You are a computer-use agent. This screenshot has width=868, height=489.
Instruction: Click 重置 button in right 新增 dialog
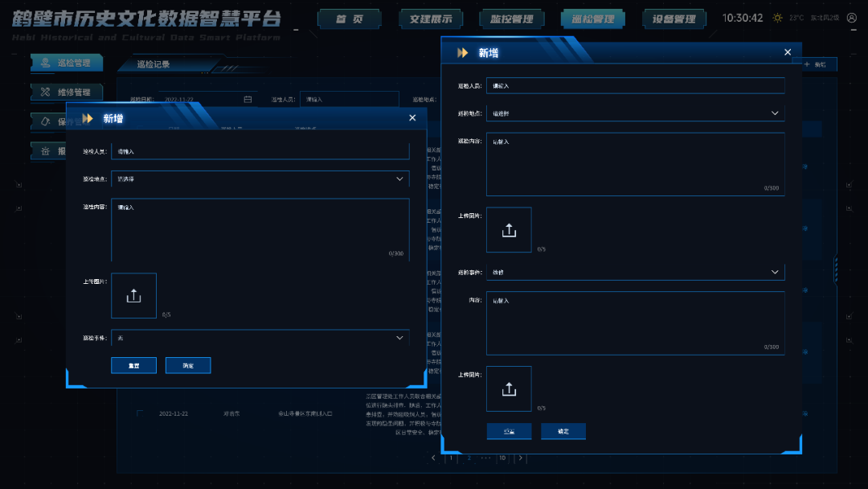510,431
